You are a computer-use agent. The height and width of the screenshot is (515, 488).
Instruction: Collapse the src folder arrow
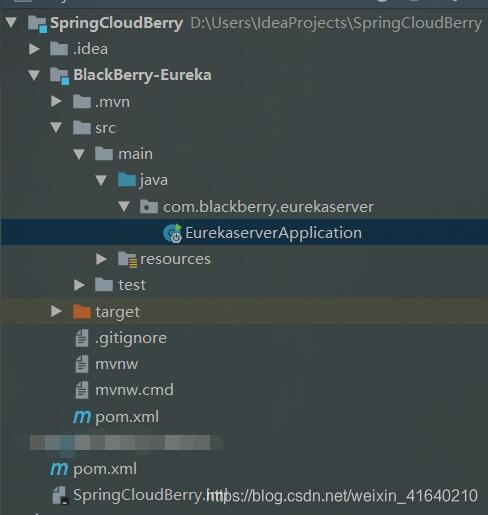pyautogui.click(x=56, y=128)
